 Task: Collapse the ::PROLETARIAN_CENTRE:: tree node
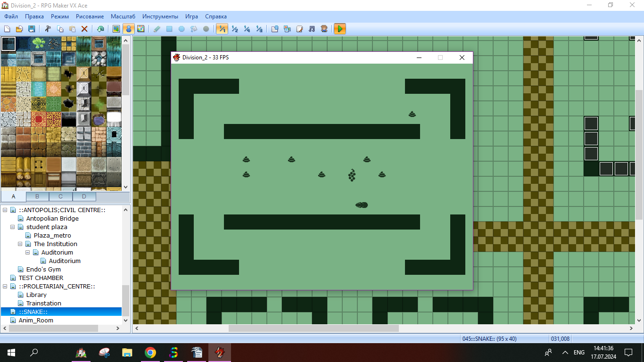[5, 287]
